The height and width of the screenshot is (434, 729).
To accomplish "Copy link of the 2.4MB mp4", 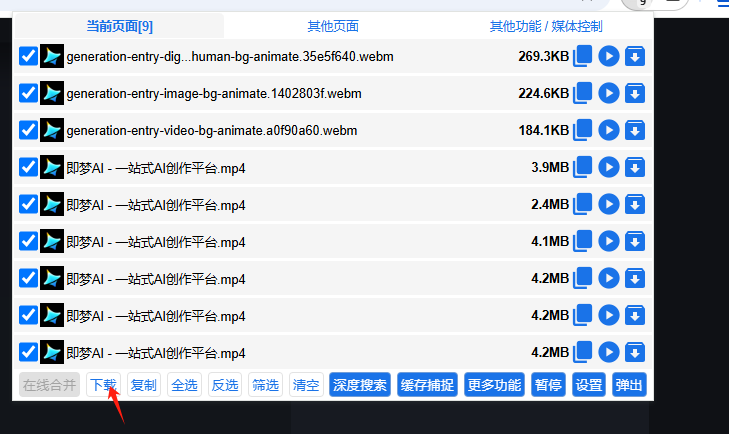I will point(583,204).
